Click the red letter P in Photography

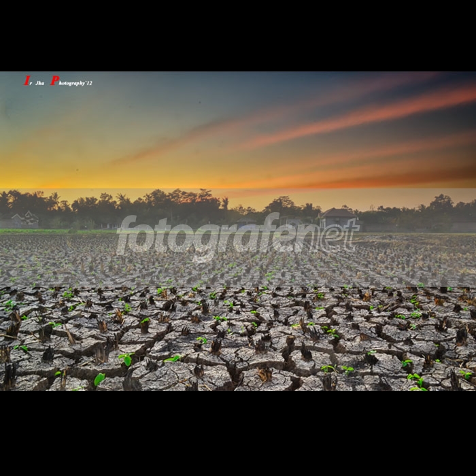[x=55, y=80]
